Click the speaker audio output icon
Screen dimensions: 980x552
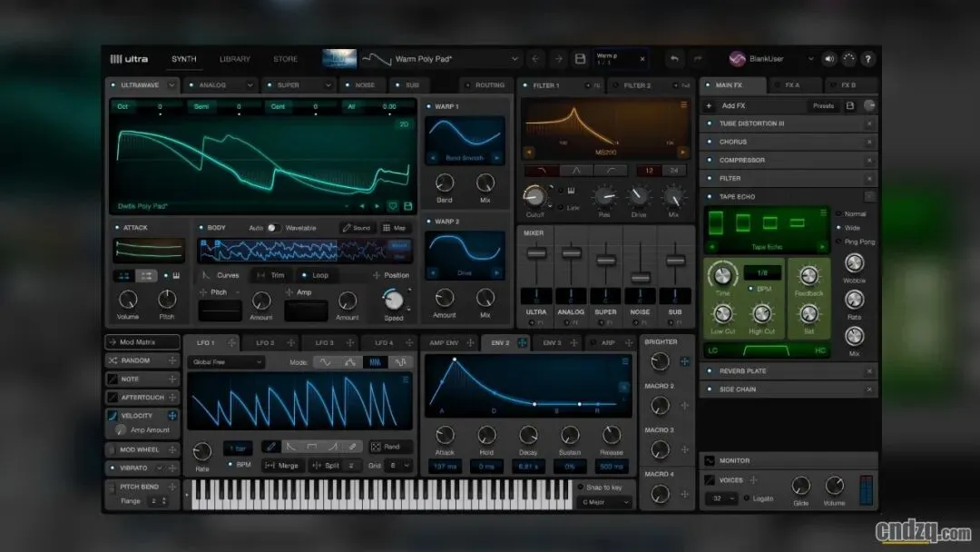point(829,59)
